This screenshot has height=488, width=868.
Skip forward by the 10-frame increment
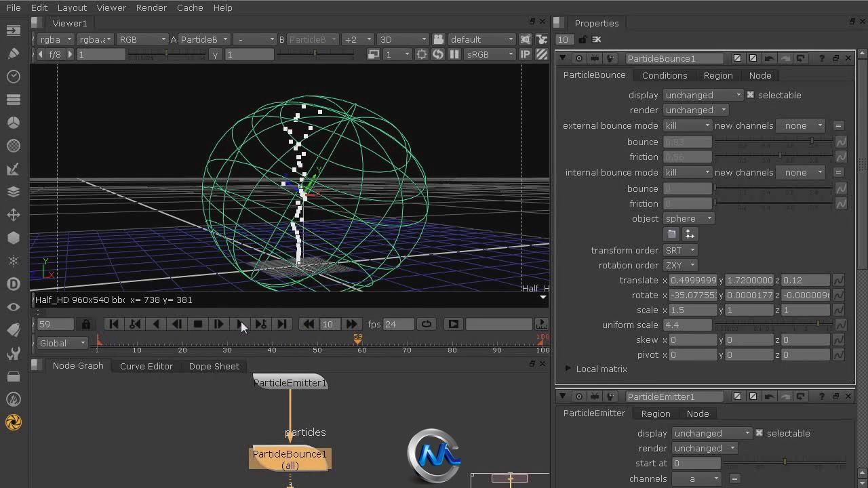351,324
